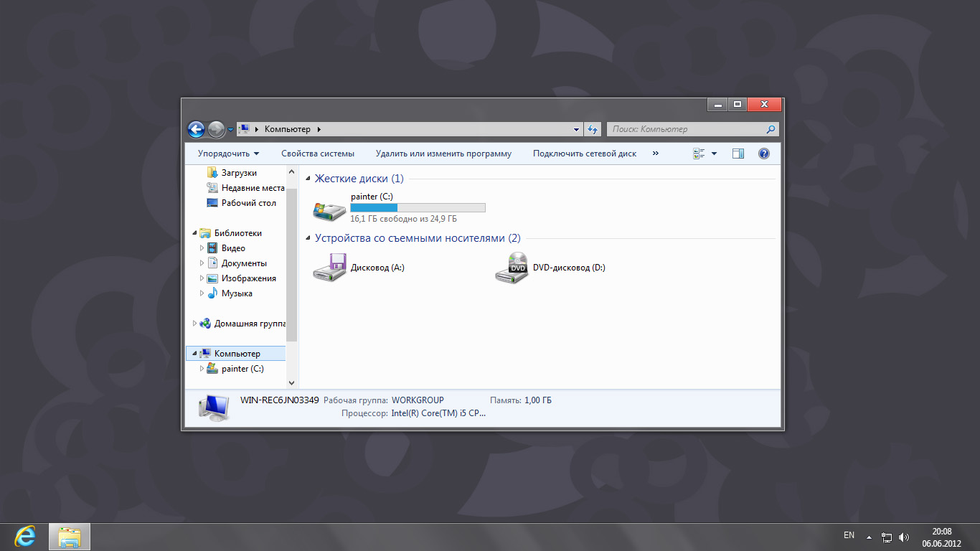The width and height of the screenshot is (980, 551).
Task: Select Подключить сетевой диск
Action: [585, 154]
